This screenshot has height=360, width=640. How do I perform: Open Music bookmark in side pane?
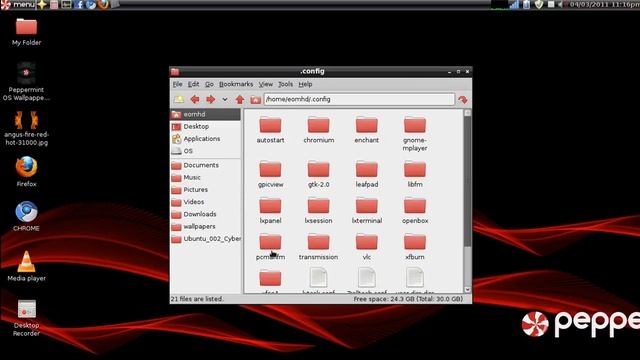point(205,178)
